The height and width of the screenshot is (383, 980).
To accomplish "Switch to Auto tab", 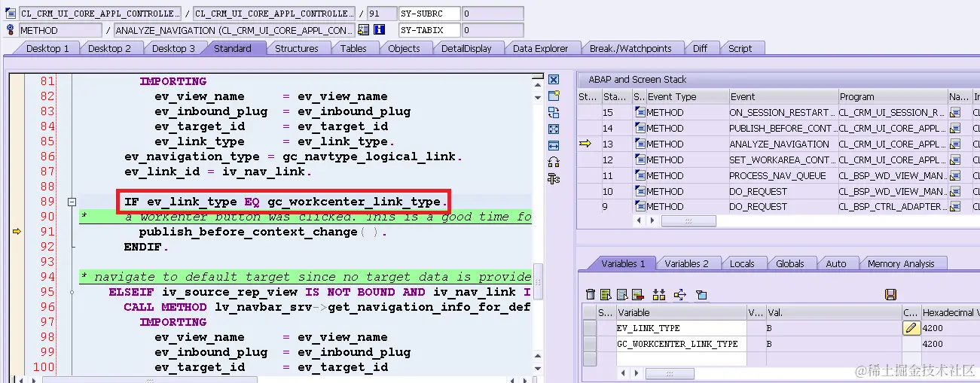I will point(836,263).
